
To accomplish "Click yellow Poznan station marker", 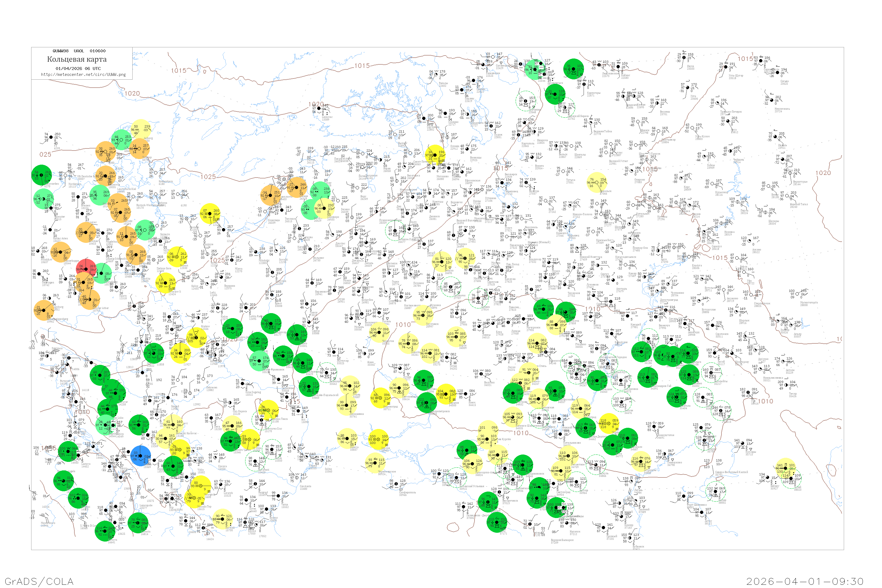I will pos(177,257).
